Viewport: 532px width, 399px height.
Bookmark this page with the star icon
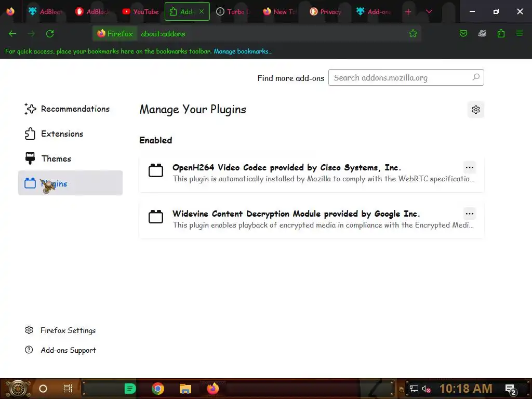pos(413,34)
